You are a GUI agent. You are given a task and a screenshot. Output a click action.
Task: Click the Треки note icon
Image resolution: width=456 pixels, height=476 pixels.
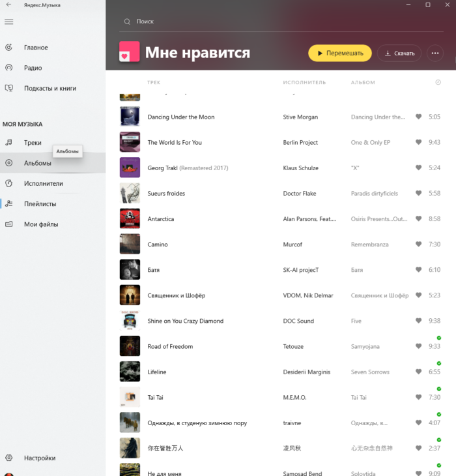[8, 142]
